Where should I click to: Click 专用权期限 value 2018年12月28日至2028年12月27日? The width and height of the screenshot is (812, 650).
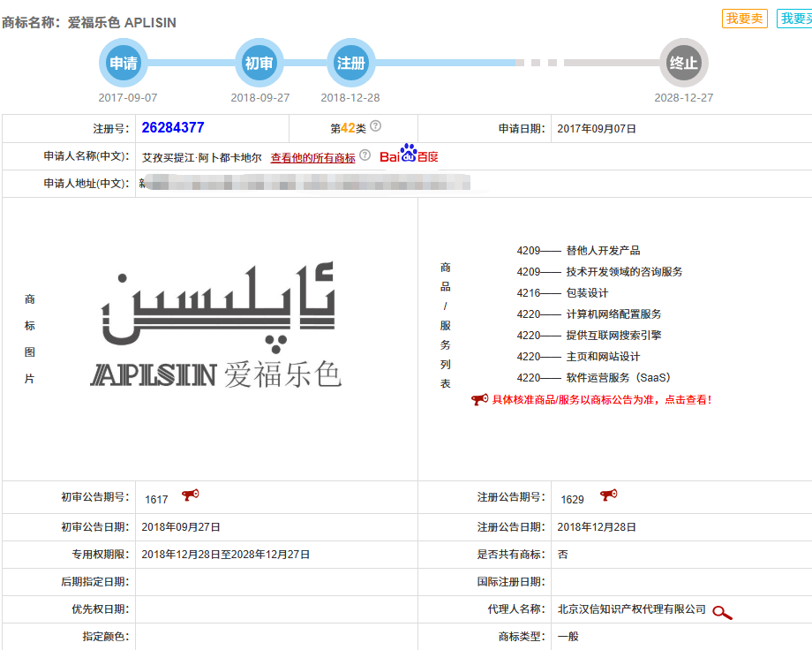pos(226,555)
